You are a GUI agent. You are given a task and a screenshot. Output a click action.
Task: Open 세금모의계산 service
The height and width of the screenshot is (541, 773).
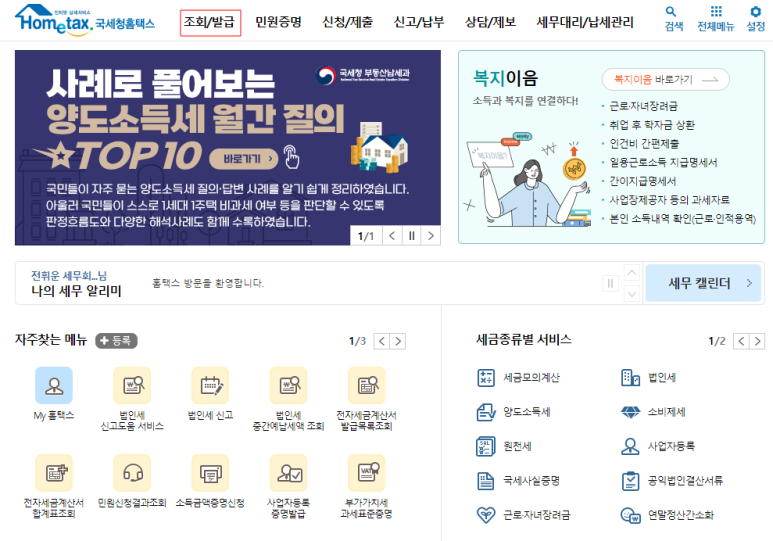(518, 378)
